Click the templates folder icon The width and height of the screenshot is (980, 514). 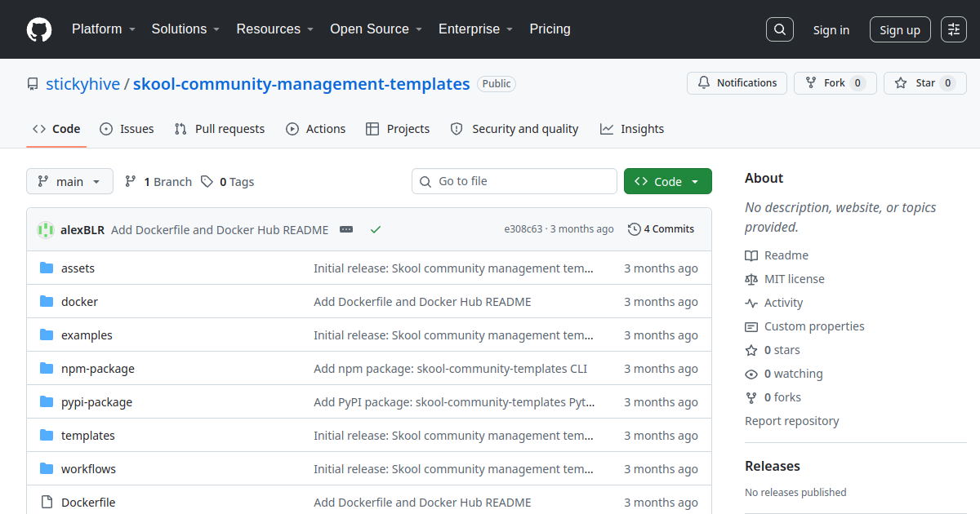47,436
